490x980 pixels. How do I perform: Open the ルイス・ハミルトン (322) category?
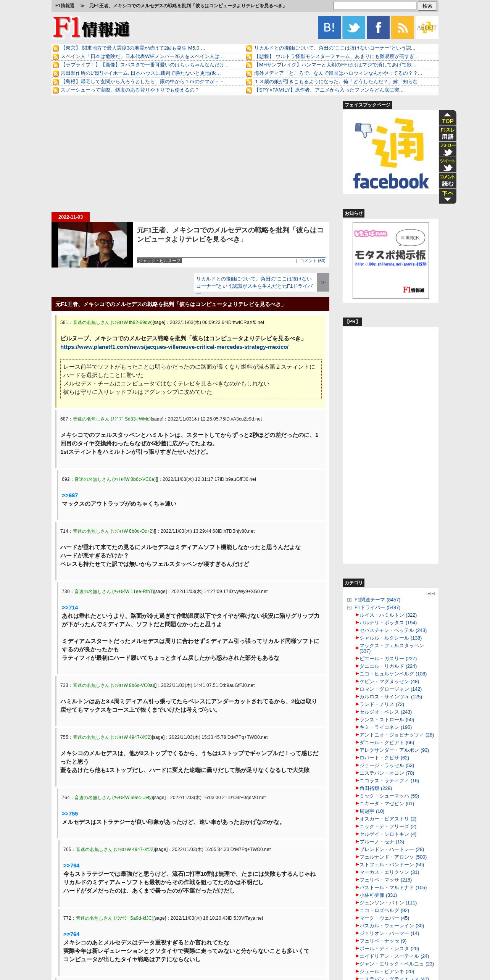(388, 615)
